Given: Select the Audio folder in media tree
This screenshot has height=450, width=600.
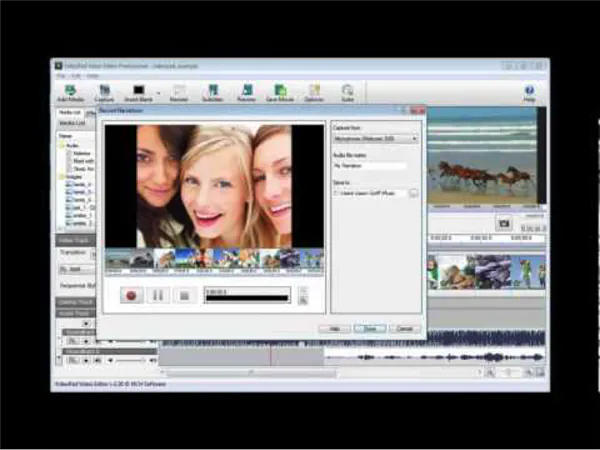Looking at the screenshot, I should pyautogui.click(x=69, y=145).
